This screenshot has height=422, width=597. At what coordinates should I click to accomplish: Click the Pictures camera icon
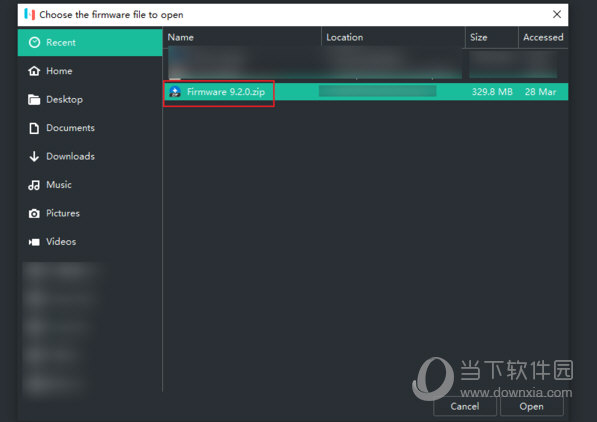click(34, 214)
